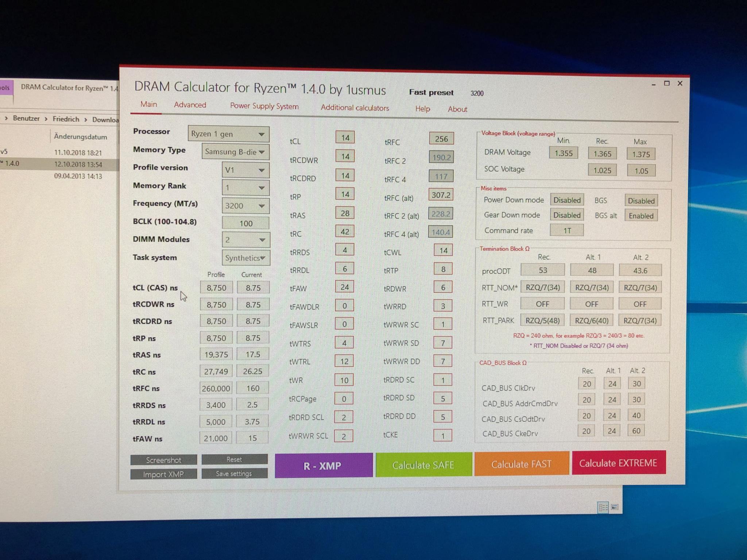The width and height of the screenshot is (747, 560).
Task: Select Explorer row dated 09.04.2013 14:13
Action: 59,176
